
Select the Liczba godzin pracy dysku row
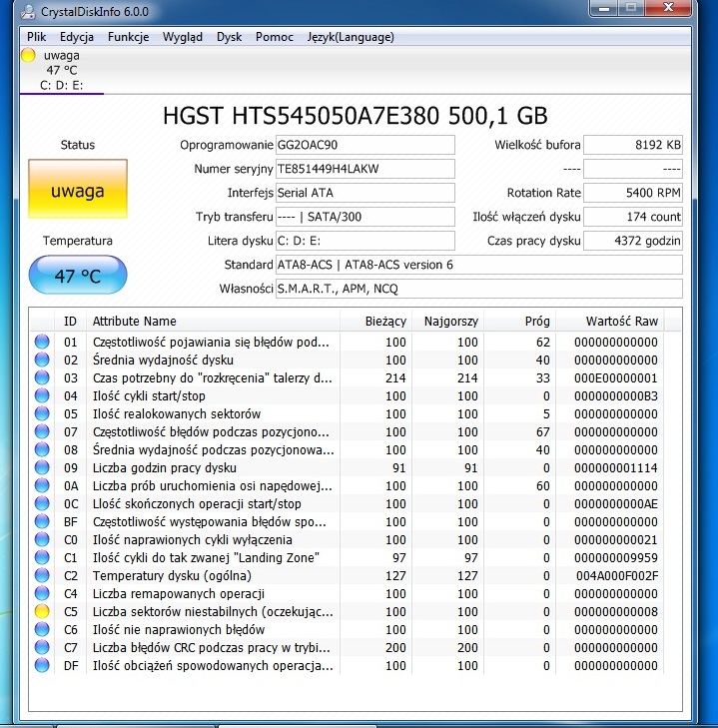click(x=348, y=467)
